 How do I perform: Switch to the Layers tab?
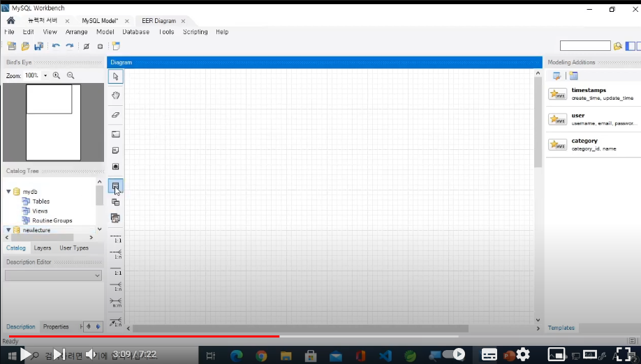point(43,248)
